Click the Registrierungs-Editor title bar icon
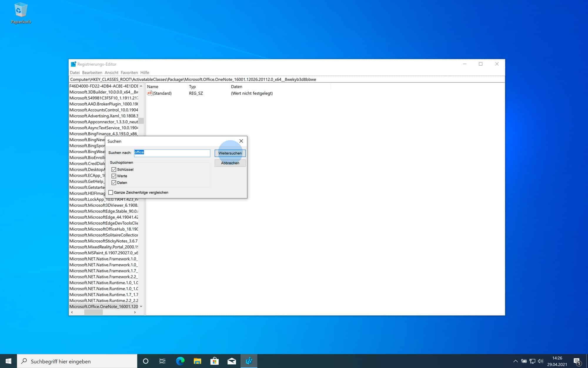The image size is (588, 368). click(x=73, y=64)
